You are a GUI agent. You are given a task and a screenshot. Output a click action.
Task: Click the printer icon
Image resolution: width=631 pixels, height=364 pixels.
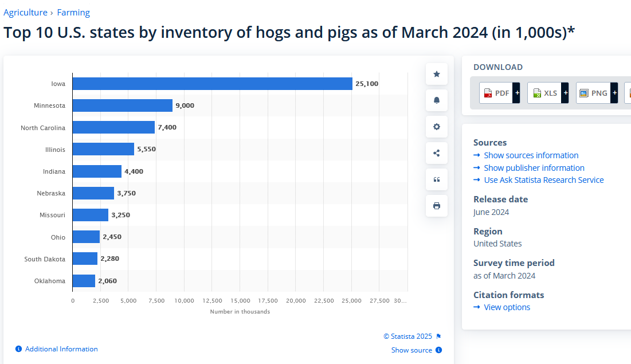click(437, 206)
